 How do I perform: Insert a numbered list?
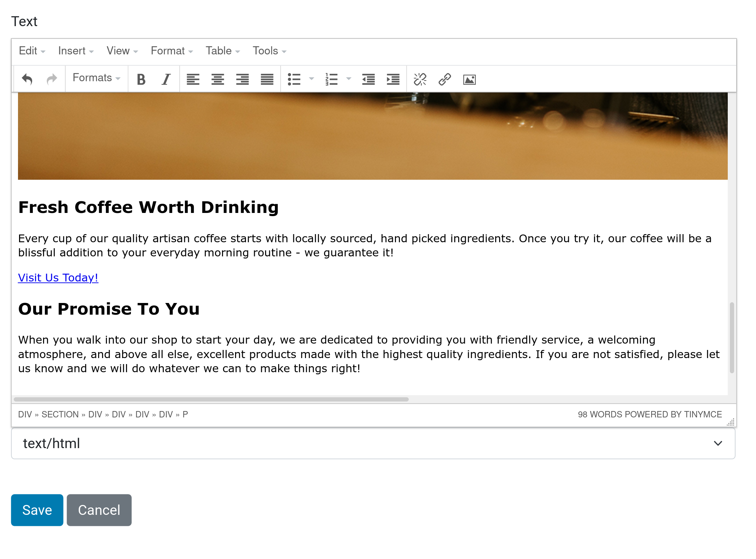pos(331,79)
